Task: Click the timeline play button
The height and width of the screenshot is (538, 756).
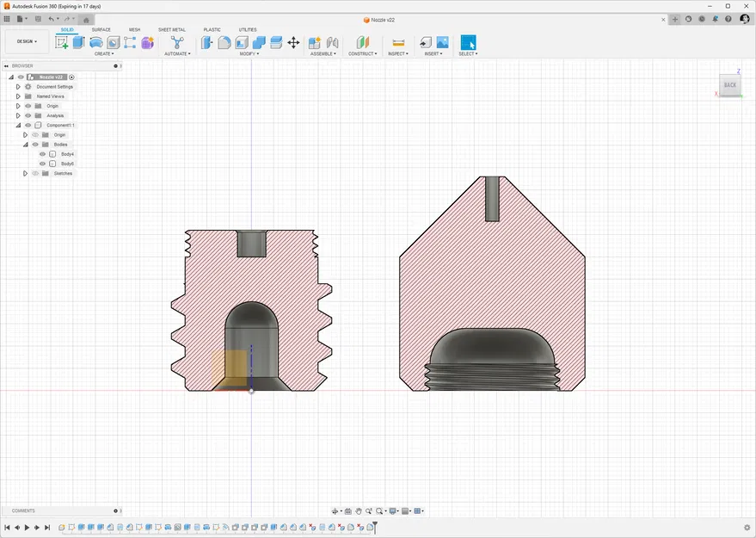Action: click(x=27, y=527)
